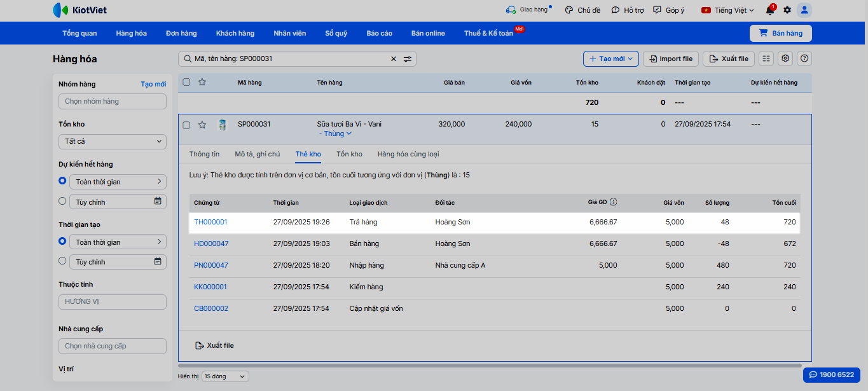Click the Bán hàng button
The width and height of the screenshot is (868, 391).
pyautogui.click(x=780, y=33)
